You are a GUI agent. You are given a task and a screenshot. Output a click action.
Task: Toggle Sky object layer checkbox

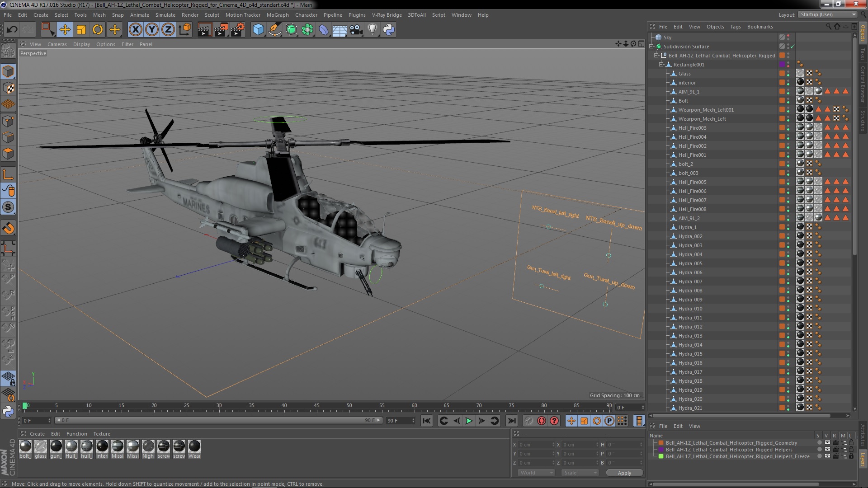(782, 38)
